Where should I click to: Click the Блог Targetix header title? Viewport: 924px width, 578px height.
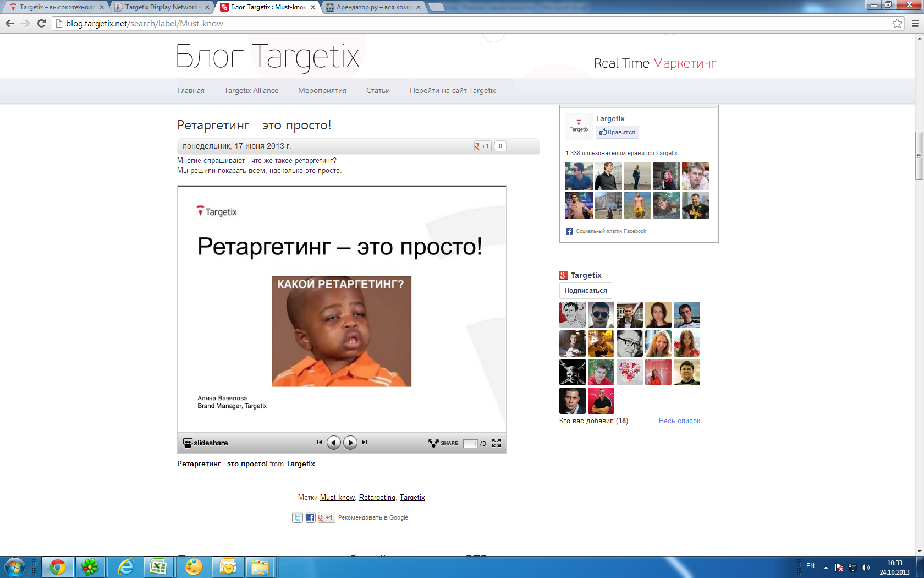268,57
